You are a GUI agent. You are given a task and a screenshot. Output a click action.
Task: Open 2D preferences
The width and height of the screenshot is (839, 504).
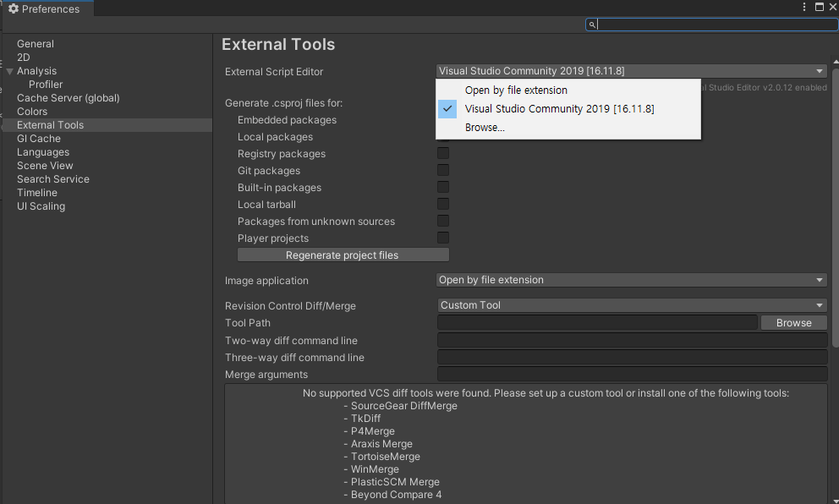click(24, 58)
